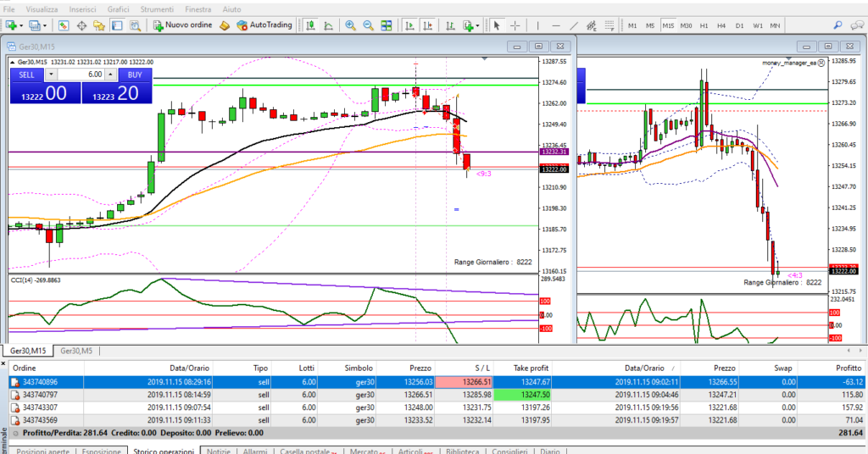Toggle the Market Watch window icon
The height and width of the screenshot is (454, 868).
[63, 25]
